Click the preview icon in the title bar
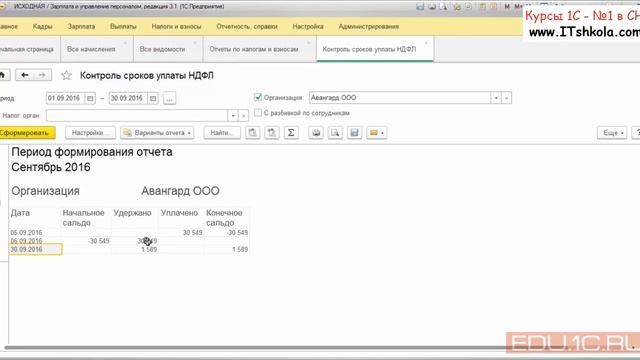640x360 pixels. click(443, 7)
